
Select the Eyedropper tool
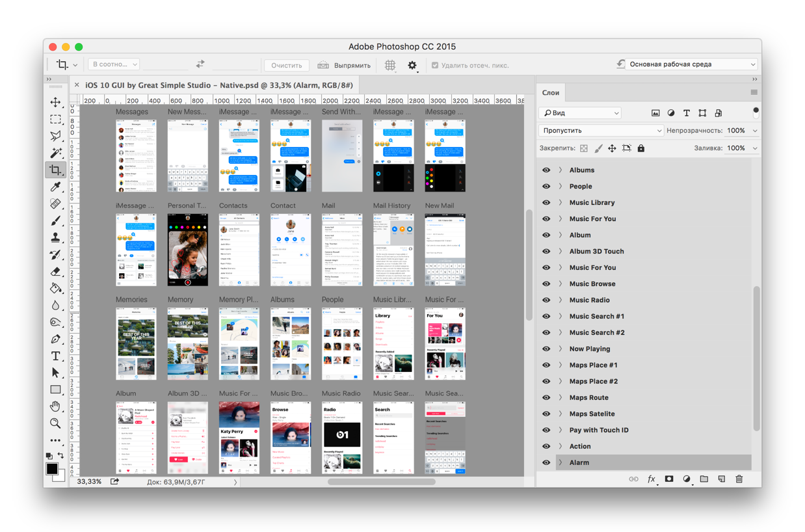[55, 187]
